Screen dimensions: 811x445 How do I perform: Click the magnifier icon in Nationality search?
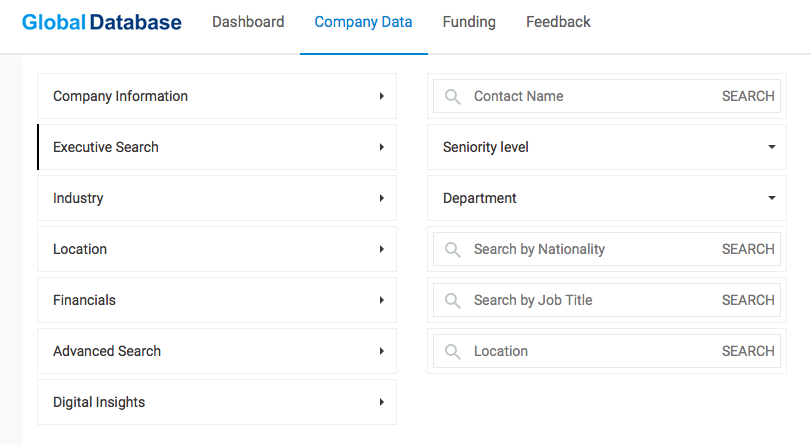click(x=453, y=250)
